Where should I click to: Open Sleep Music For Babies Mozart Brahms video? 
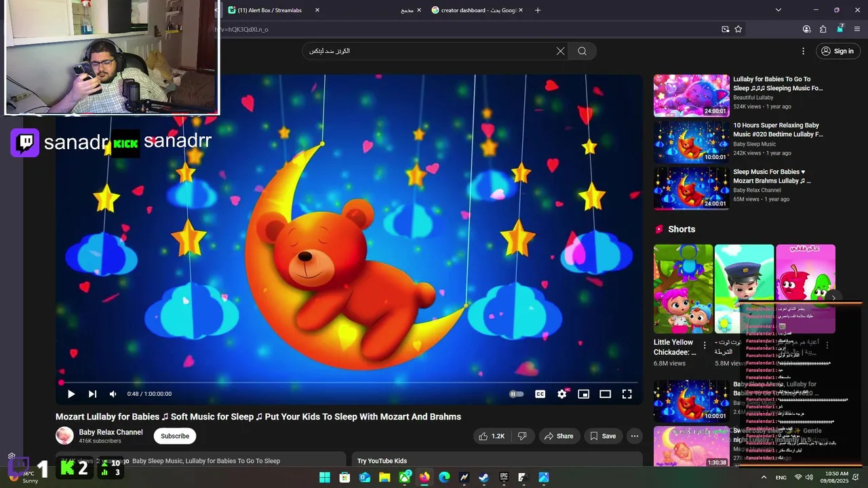click(691, 188)
